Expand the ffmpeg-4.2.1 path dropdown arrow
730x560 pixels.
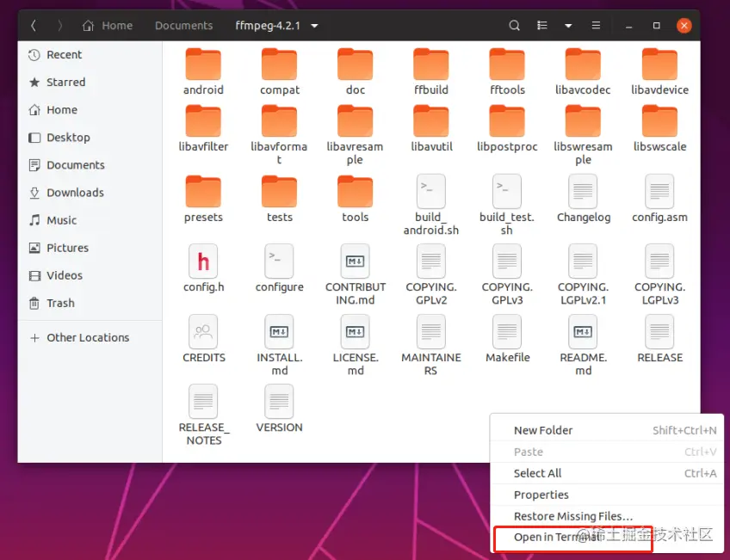pyautogui.click(x=315, y=26)
